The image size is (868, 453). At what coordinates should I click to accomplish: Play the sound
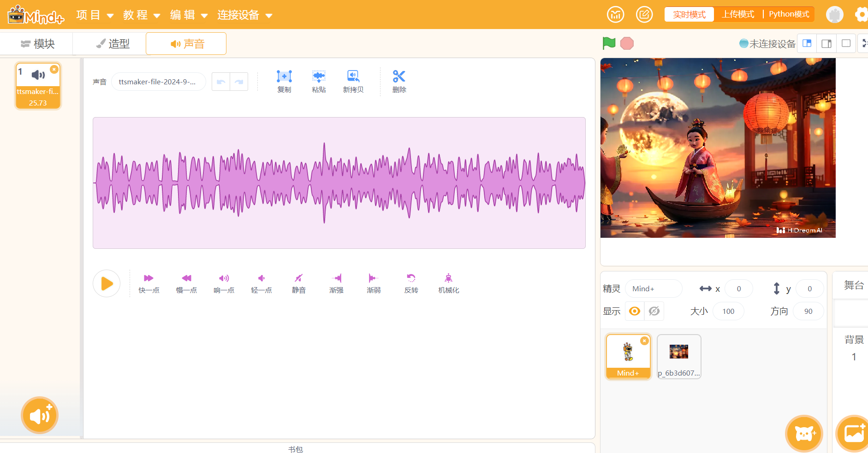pyautogui.click(x=107, y=283)
